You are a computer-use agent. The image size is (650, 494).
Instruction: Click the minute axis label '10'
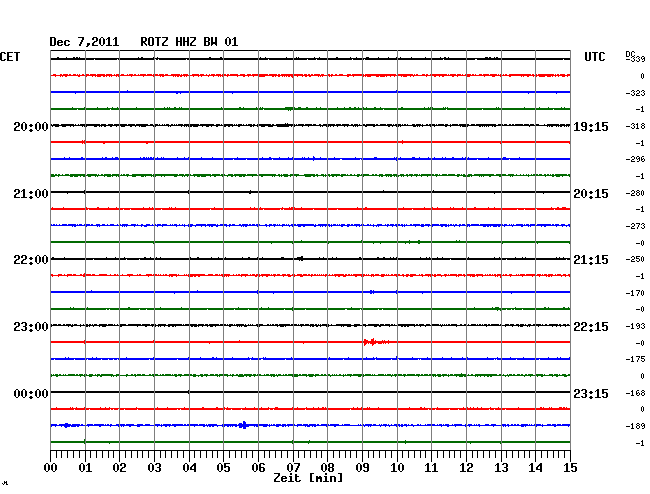coord(397,468)
